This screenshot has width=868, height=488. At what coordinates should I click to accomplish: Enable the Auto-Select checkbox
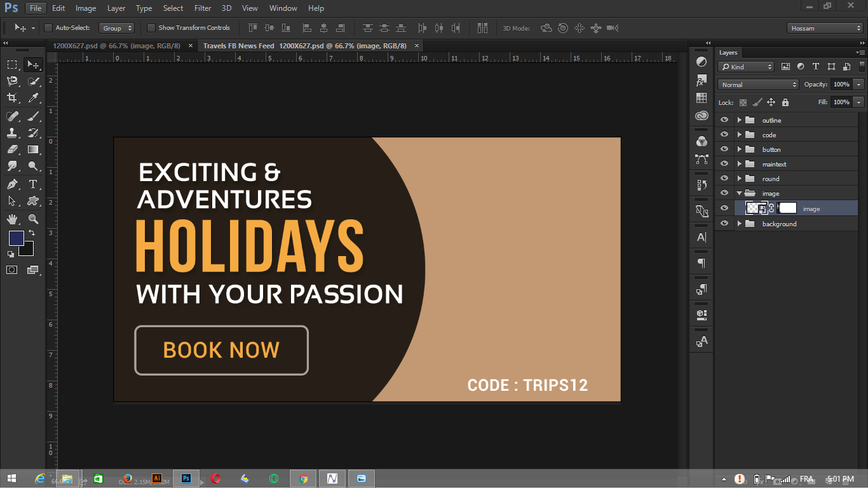click(48, 28)
